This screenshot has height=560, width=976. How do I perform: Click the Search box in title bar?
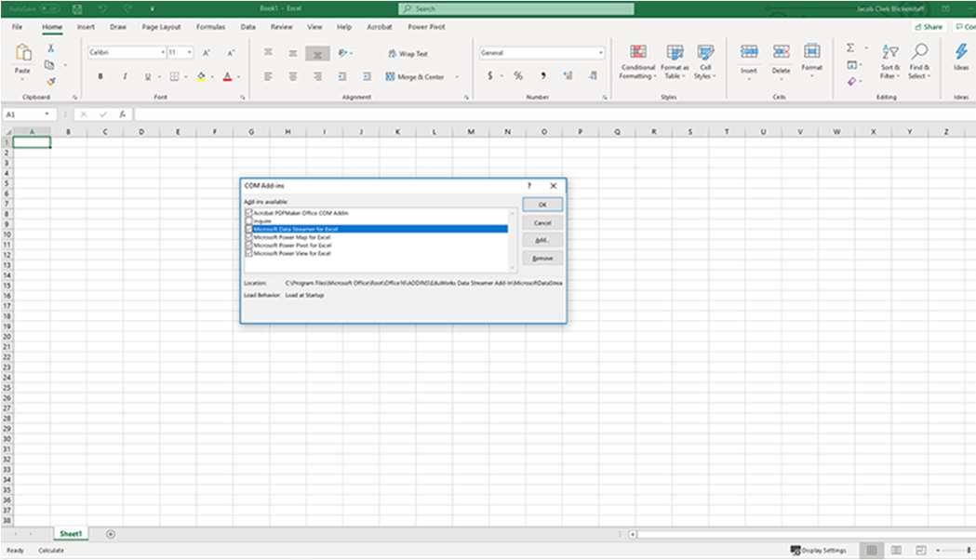coord(516,8)
